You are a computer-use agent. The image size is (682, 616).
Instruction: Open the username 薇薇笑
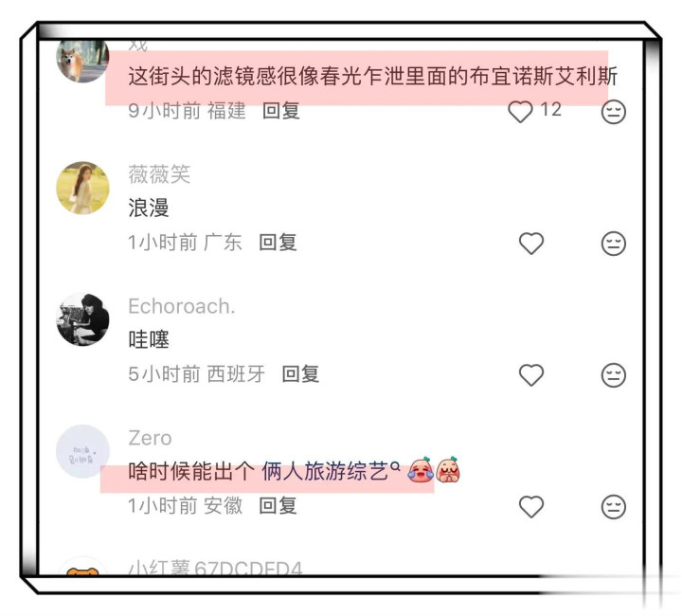(x=159, y=174)
